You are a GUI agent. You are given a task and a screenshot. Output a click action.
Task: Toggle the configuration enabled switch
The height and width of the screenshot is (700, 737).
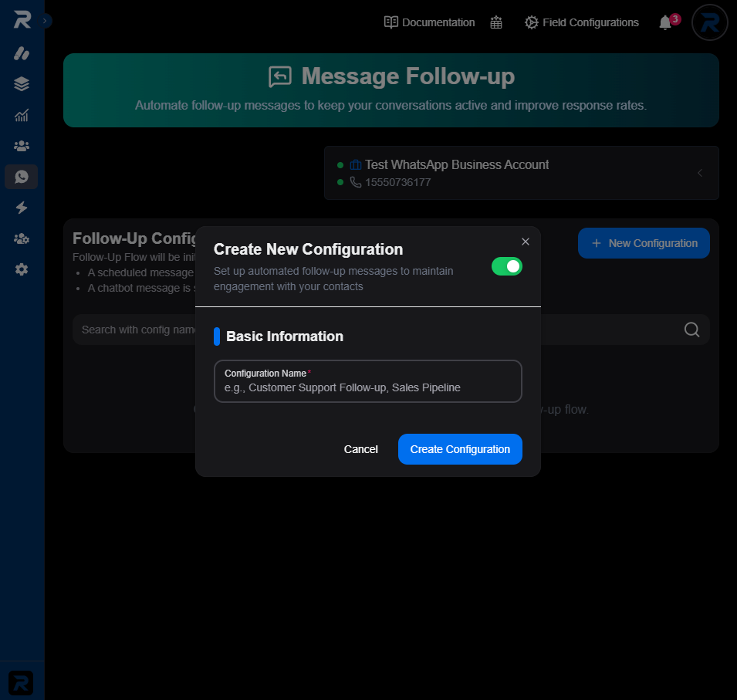tap(507, 266)
